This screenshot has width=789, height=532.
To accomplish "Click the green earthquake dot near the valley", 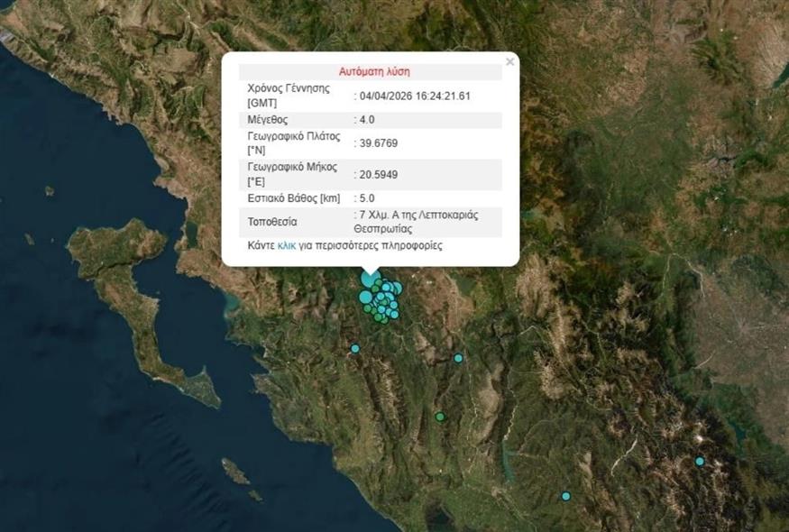I will click(x=440, y=417).
